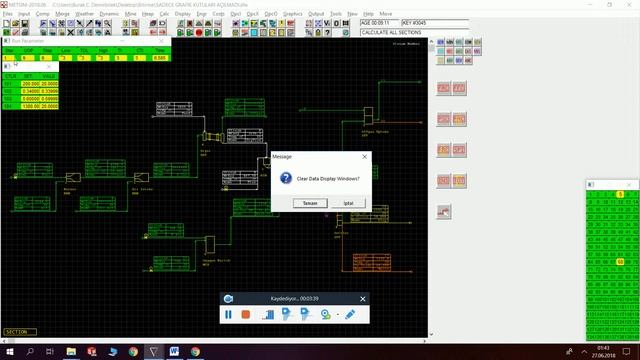Click the padlock toolbar icon

pos(318,32)
